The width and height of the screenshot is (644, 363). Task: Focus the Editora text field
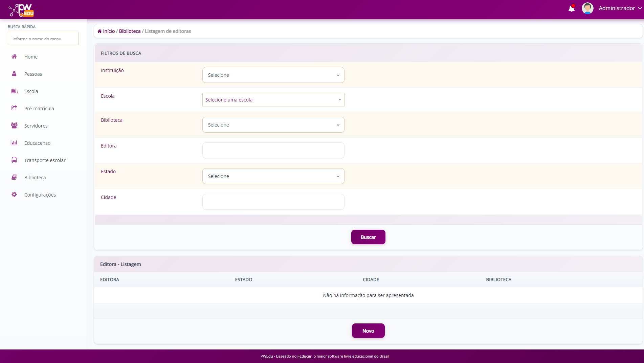click(273, 151)
